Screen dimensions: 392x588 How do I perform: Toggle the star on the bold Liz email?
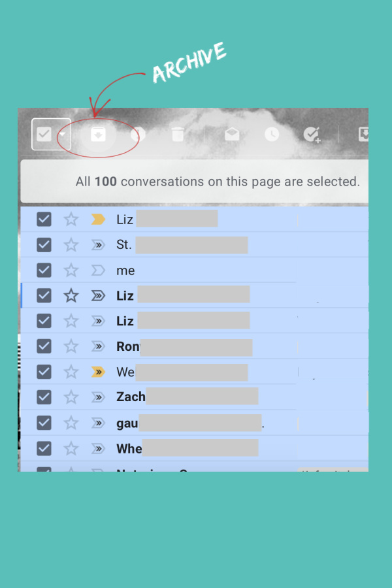[x=71, y=295]
